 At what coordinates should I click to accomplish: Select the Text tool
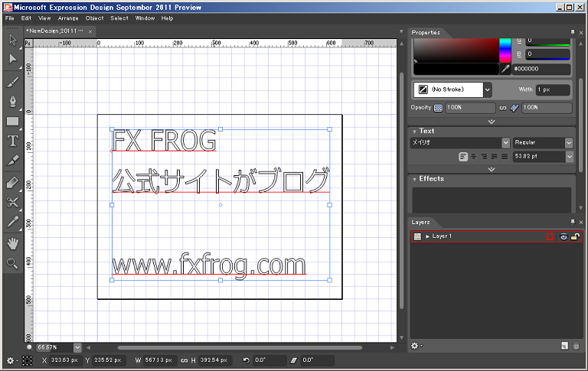point(12,141)
